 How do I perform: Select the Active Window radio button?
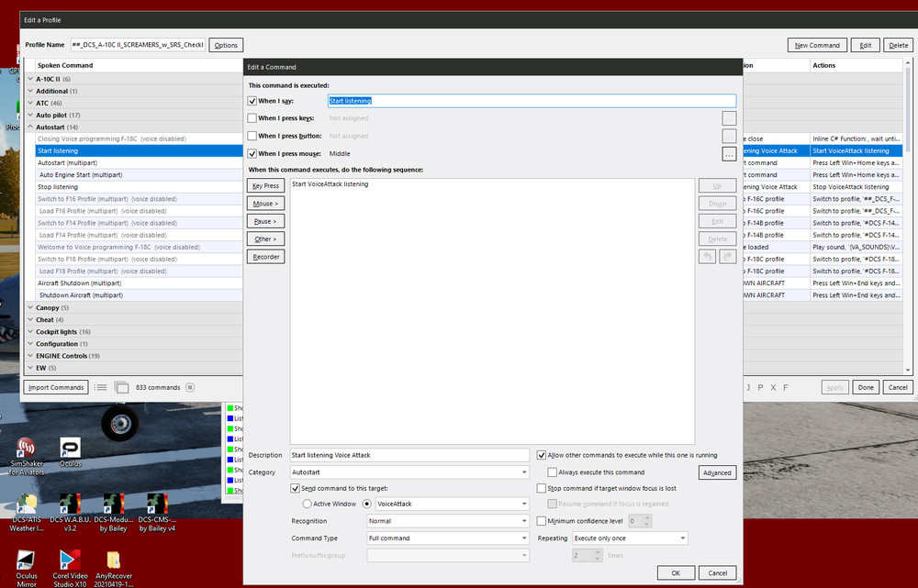pos(307,504)
